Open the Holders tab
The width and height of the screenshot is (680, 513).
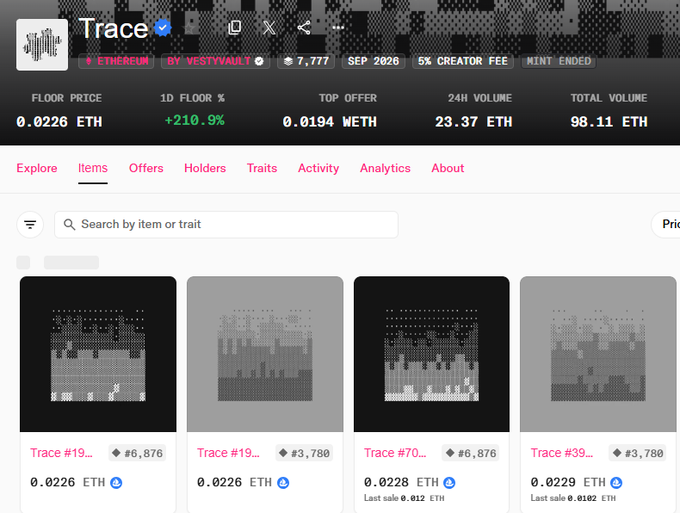click(205, 168)
